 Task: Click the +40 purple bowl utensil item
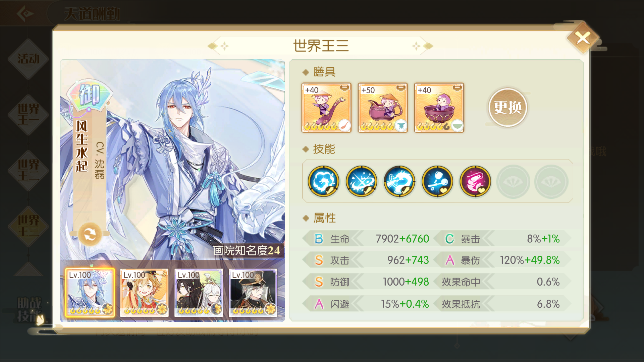pyautogui.click(x=439, y=108)
